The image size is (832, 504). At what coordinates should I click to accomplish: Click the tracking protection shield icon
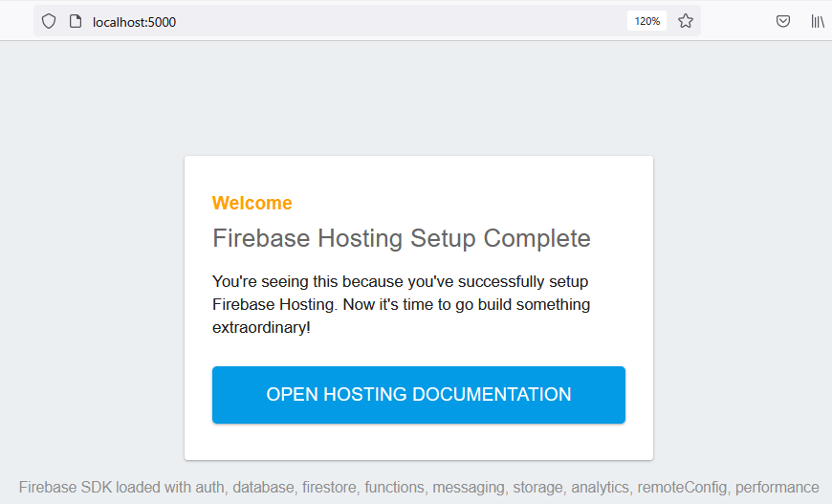click(x=49, y=21)
